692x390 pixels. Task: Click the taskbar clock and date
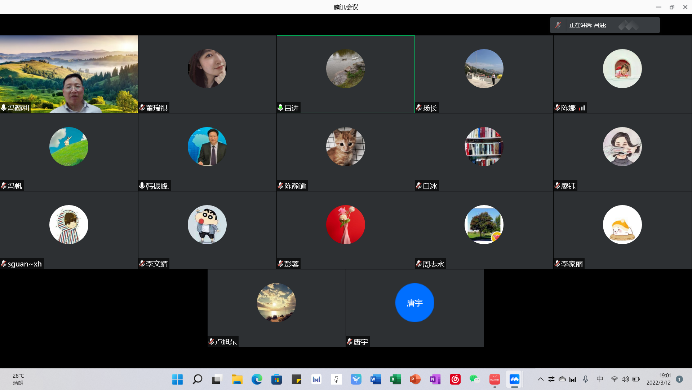coord(658,379)
